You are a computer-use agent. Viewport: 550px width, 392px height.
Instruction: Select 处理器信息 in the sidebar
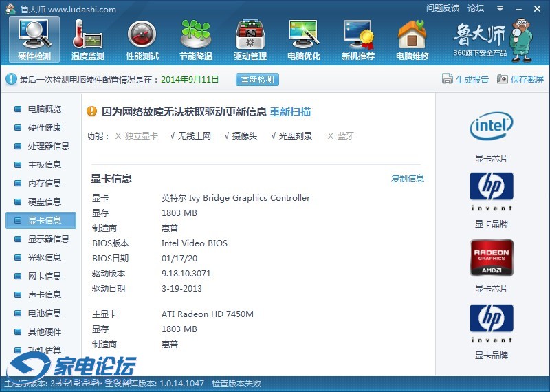[48, 146]
